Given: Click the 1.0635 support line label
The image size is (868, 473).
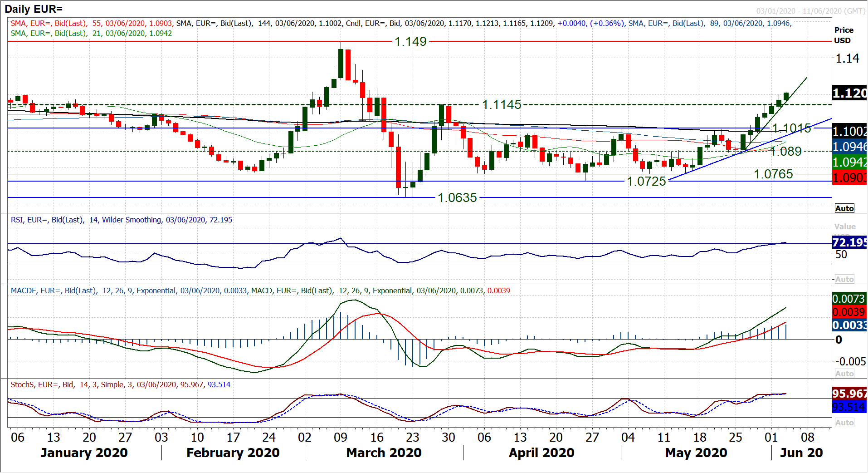Looking at the screenshot, I should (x=457, y=198).
